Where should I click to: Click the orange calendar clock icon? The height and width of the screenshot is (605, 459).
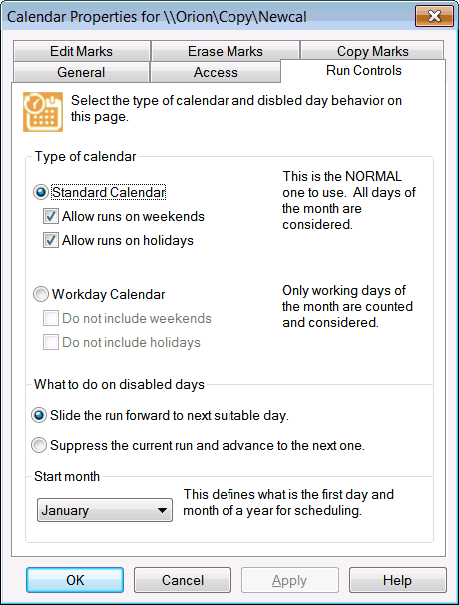pos(43,112)
